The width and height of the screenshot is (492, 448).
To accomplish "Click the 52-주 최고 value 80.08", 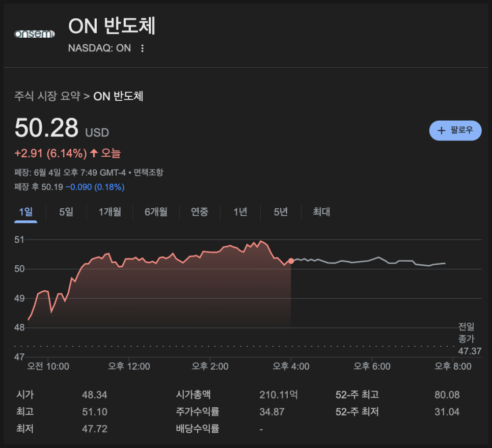I will [447, 395].
